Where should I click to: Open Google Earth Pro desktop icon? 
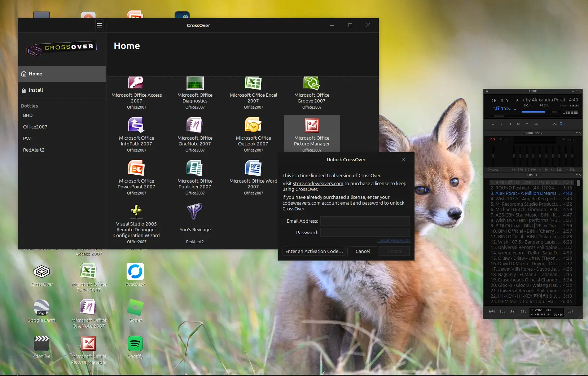point(41,311)
